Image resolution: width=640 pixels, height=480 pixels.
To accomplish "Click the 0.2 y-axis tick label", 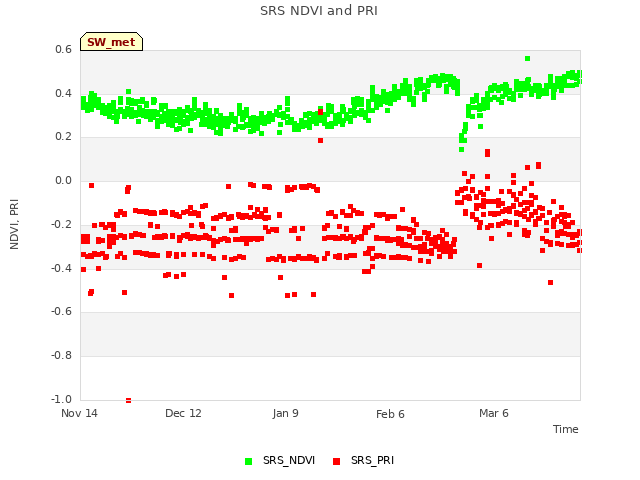I will click(x=63, y=136).
